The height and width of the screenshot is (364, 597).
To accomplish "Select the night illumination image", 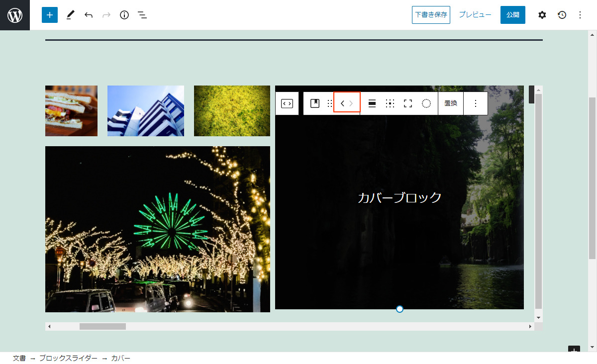I will (158, 229).
